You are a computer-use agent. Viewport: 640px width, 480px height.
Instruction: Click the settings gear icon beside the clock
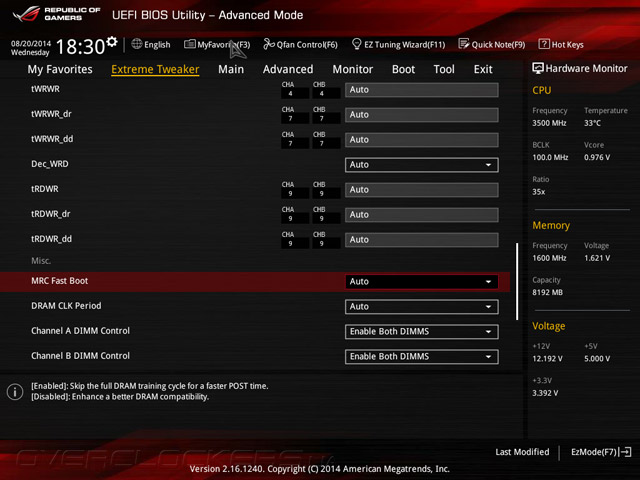111,42
